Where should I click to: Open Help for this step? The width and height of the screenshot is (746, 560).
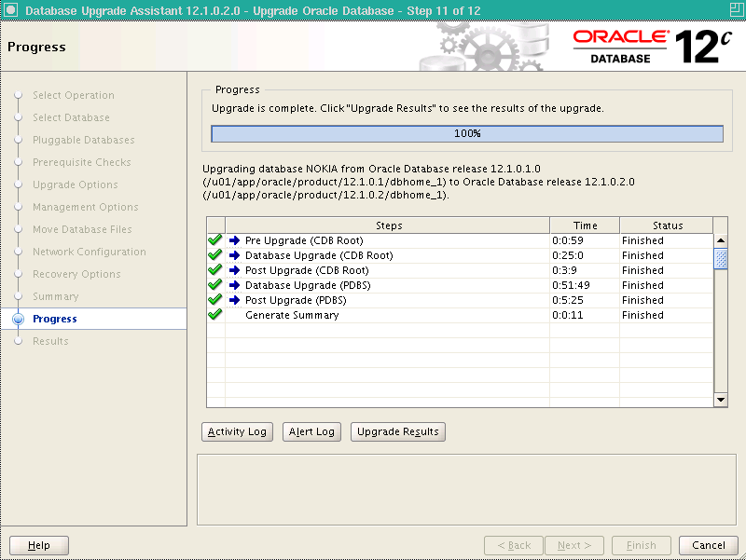(x=38, y=545)
